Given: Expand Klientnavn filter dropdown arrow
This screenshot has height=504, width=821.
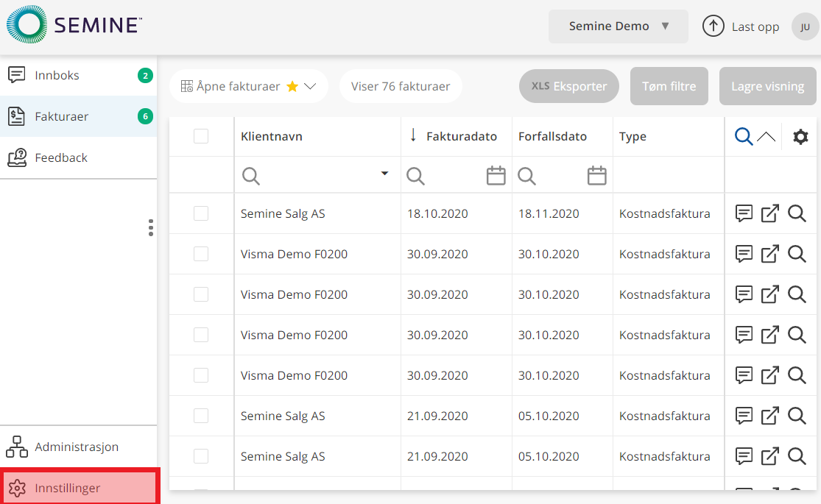Looking at the screenshot, I should click(x=384, y=174).
